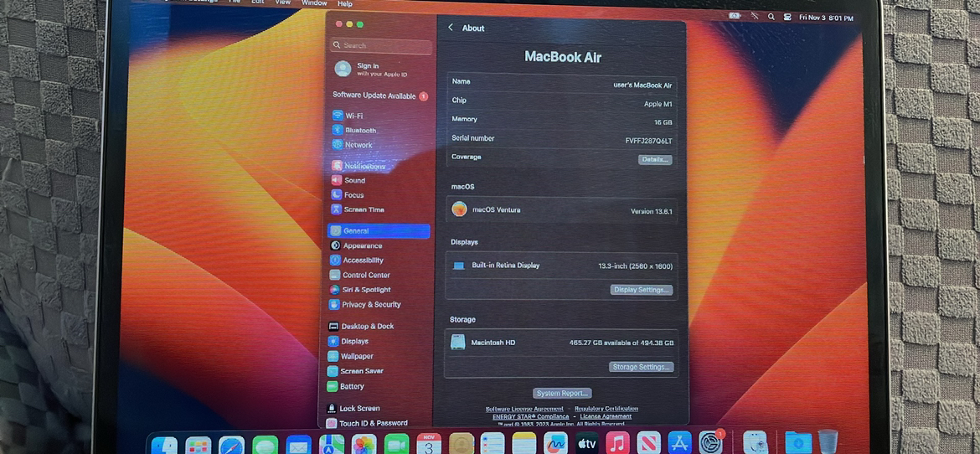Launch Safari from the Dock
980x454 pixels.
[231, 446]
